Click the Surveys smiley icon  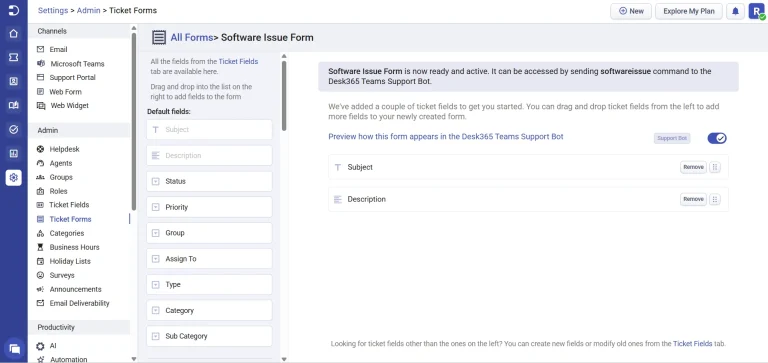coord(40,275)
